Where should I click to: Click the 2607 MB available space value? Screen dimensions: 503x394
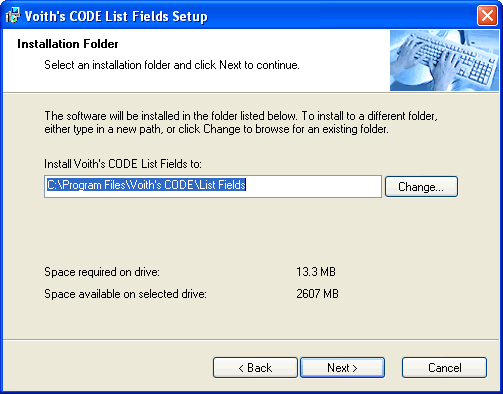(x=317, y=294)
